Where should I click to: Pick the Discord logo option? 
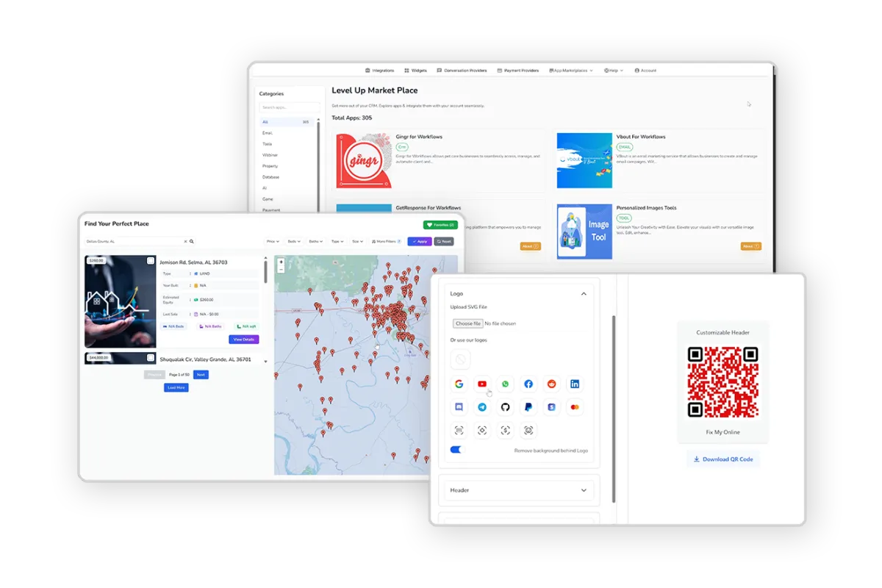pyautogui.click(x=459, y=406)
